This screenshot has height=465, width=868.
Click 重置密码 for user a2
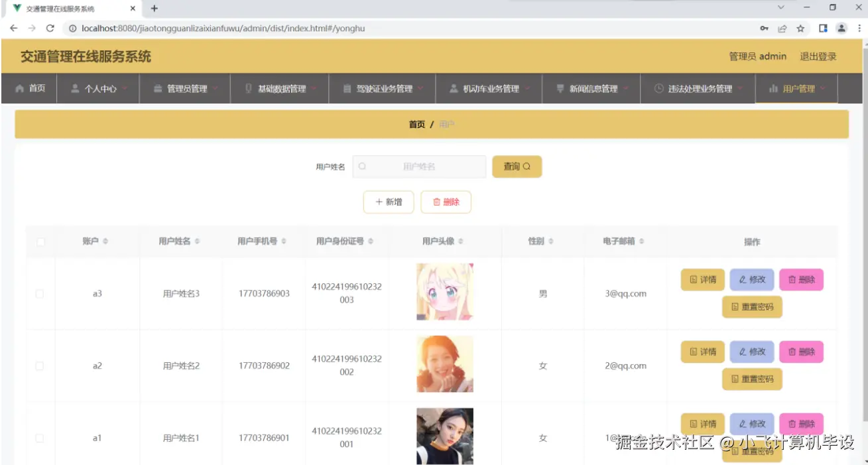(752, 379)
